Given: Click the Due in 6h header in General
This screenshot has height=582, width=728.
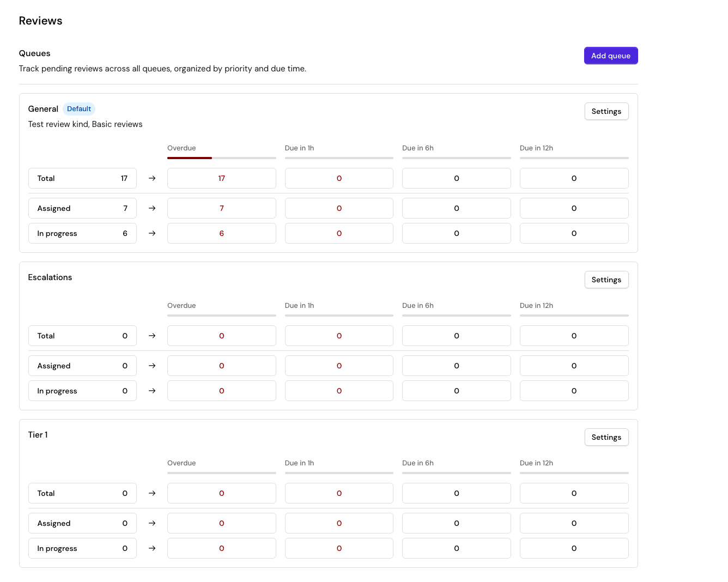Looking at the screenshot, I should [x=418, y=148].
